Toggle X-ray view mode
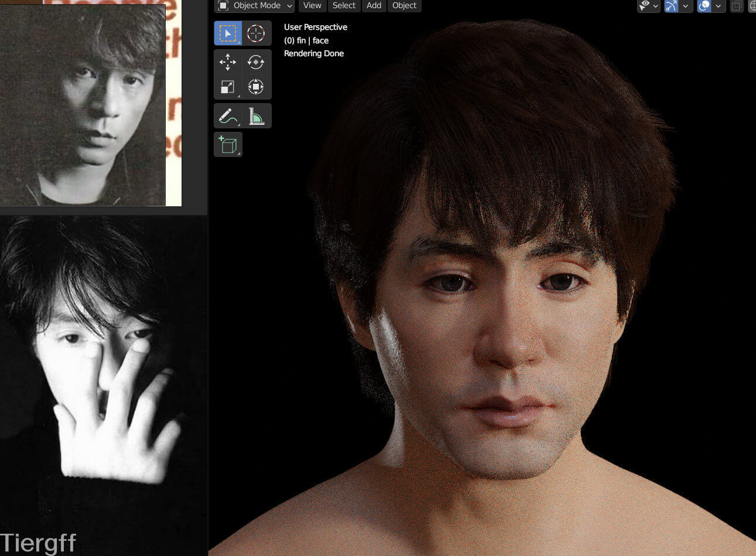Viewport: 756px width, 556px height. click(737, 6)
